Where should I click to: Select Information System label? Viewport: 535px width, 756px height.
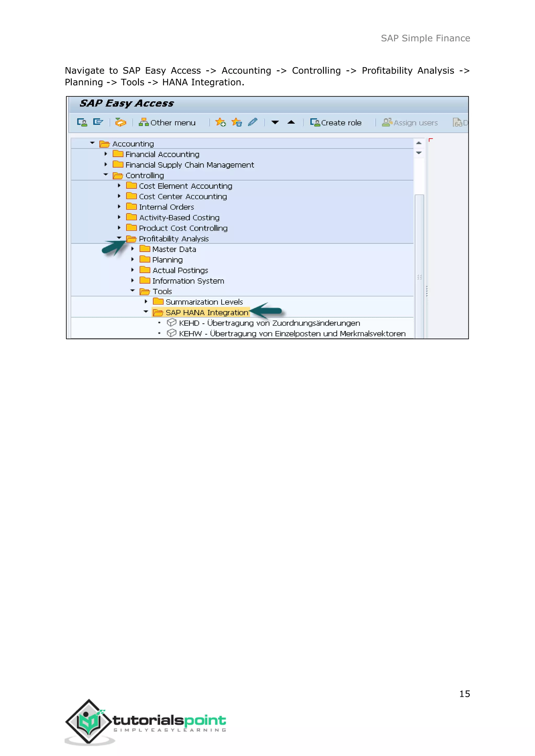click(188, 281)
